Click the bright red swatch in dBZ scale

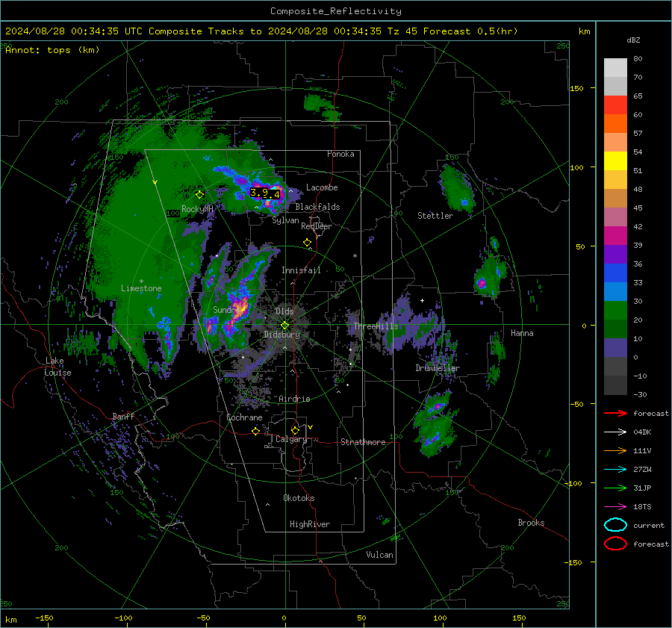pyautogui.click(x=615, y=105)
